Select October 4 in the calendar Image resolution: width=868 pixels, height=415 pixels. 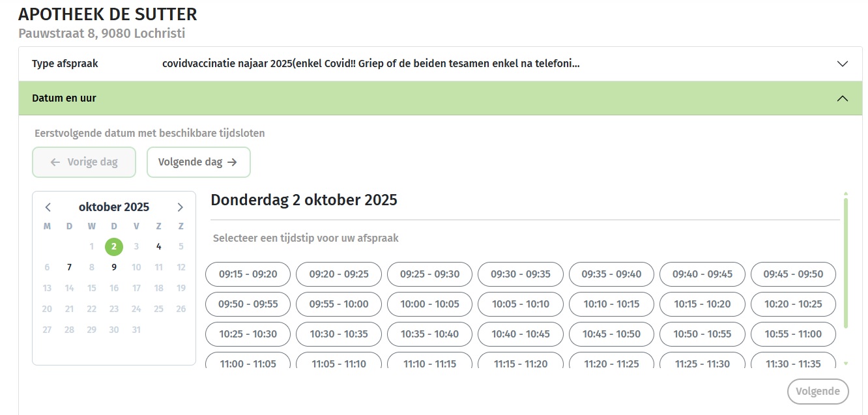[x=158, y=246]
